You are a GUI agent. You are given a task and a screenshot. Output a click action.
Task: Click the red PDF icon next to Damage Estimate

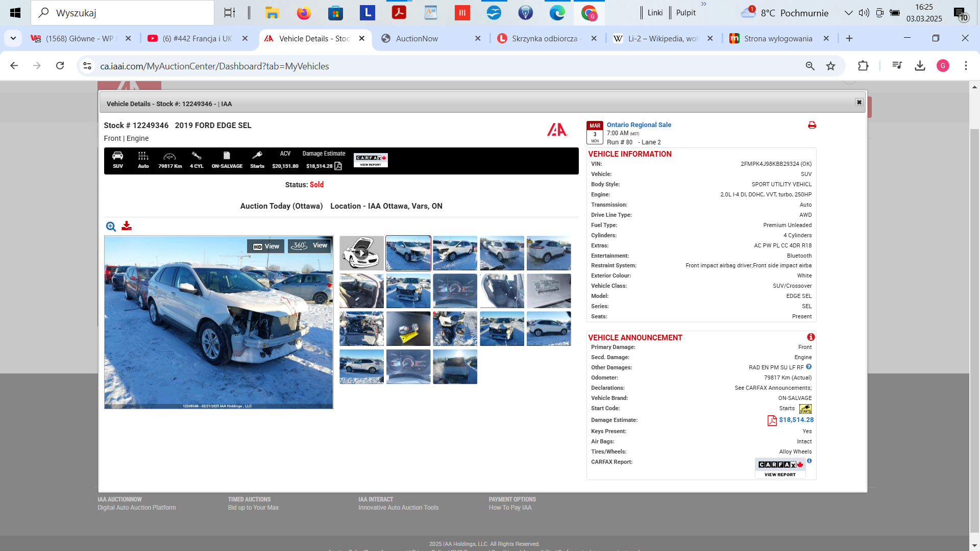(x=772, y=420)
